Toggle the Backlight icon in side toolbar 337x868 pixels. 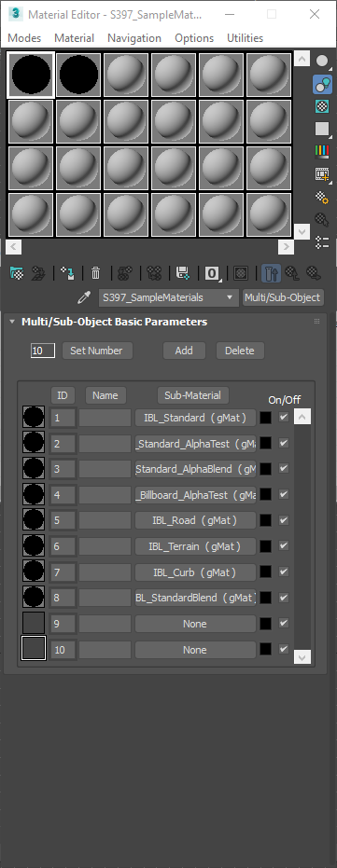tap(322, 84)
